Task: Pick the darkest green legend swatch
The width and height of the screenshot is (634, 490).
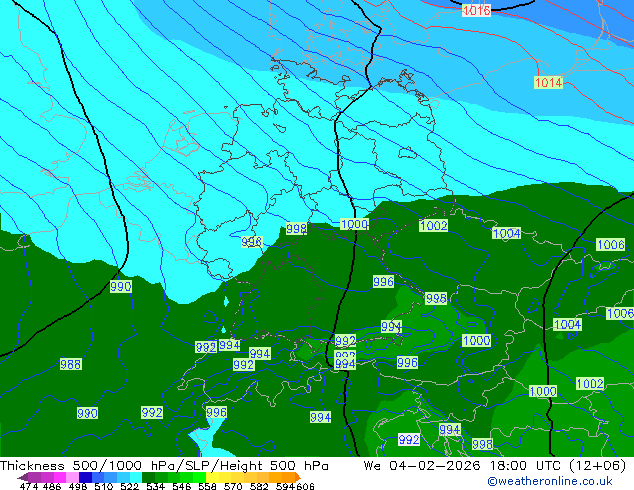Action: tap(148, 477)
